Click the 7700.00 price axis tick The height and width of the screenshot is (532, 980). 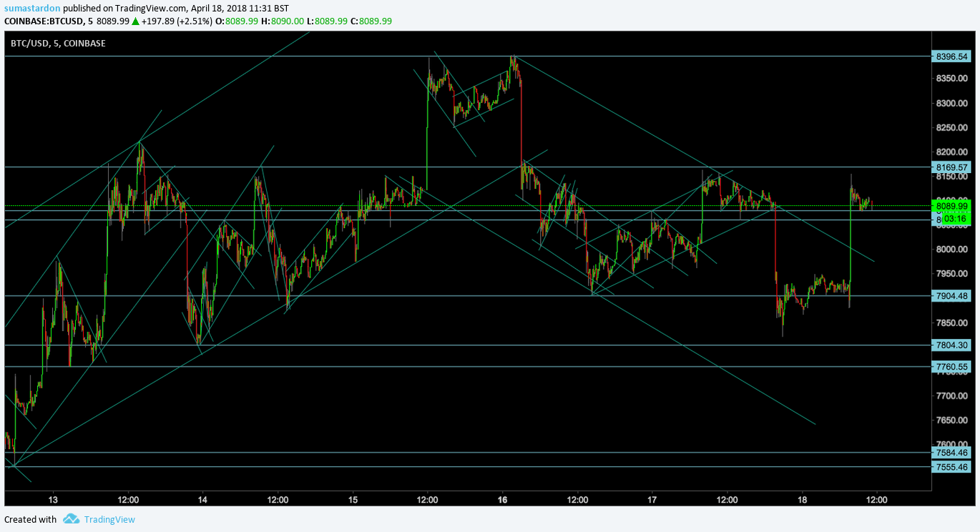coord(951,395)
